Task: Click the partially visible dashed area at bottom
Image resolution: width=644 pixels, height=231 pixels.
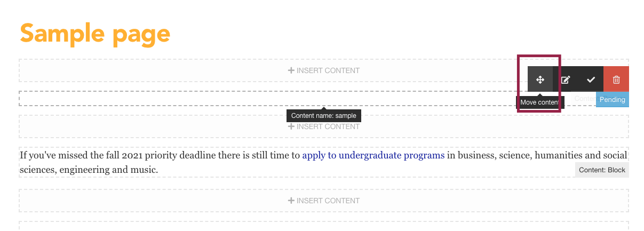Action: coord(324,226)
